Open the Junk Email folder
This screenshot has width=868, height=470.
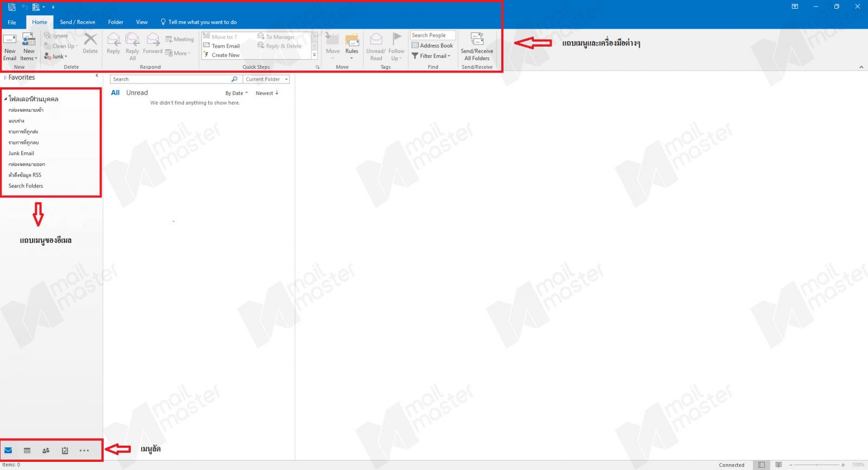21,153
